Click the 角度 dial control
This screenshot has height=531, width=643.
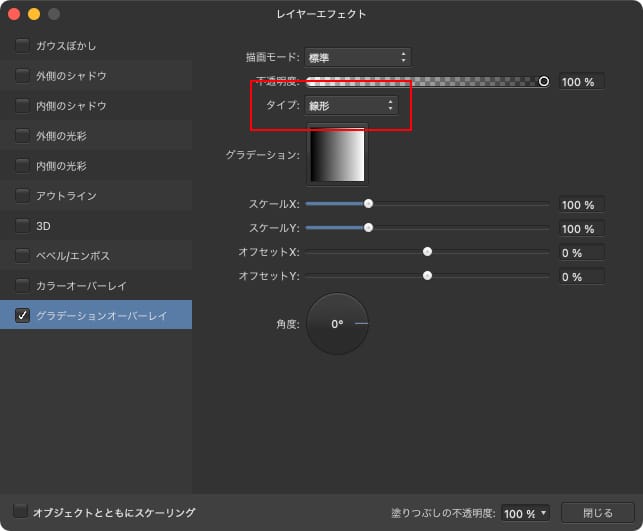pos(337,324)
